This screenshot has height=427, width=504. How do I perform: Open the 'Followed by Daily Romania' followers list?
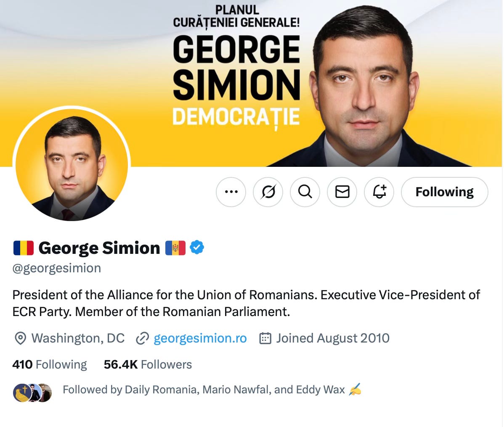pyautogui.click(x=204, y=390)
